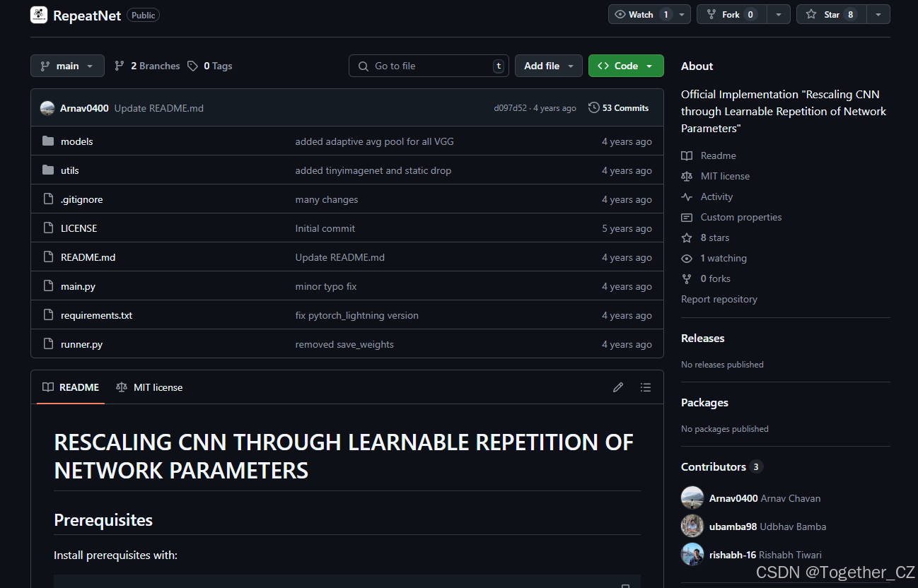Switch to the MIT license tab
The image size is (918, 588).
tap(149, 387)
